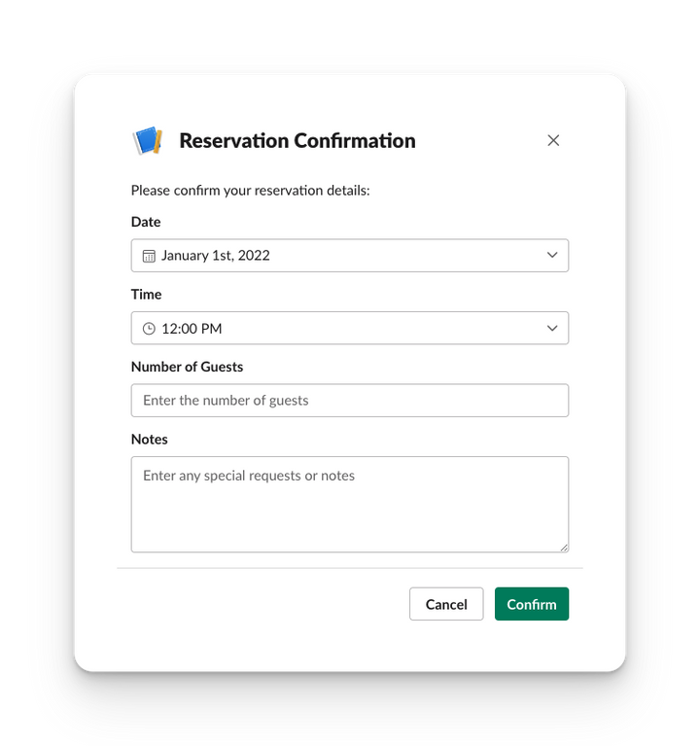The width and height of the screenshot is (700, 746).
Task: Select the January 1st, 2022 date value
Action: (x=216, y=256)
